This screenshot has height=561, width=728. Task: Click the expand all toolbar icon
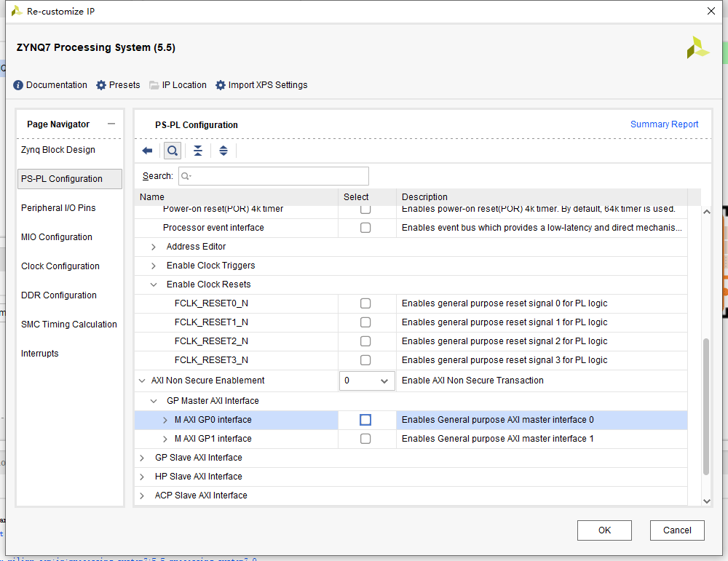tap(223, 151)
